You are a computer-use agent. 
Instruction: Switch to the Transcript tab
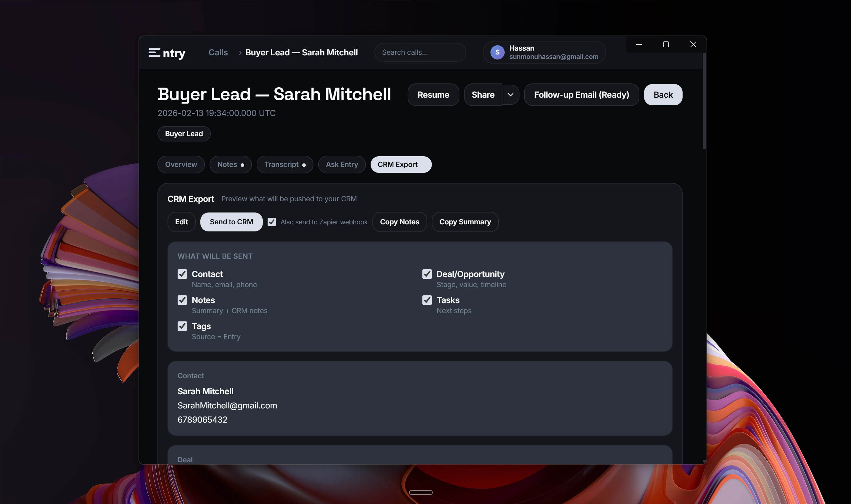285,164
